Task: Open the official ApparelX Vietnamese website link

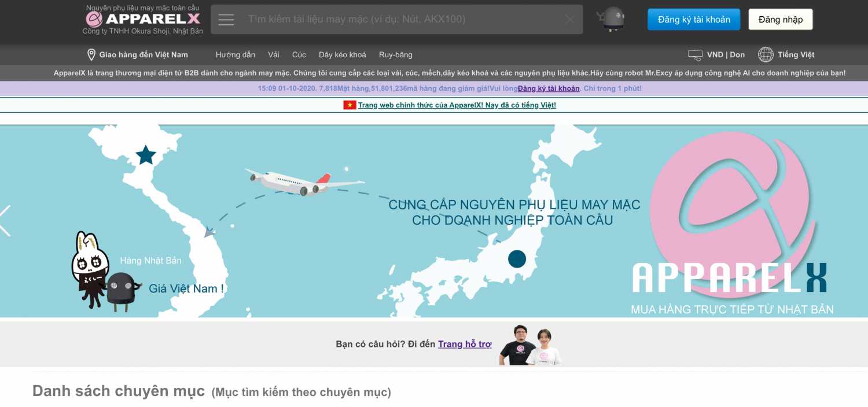Action: [457, 105]
